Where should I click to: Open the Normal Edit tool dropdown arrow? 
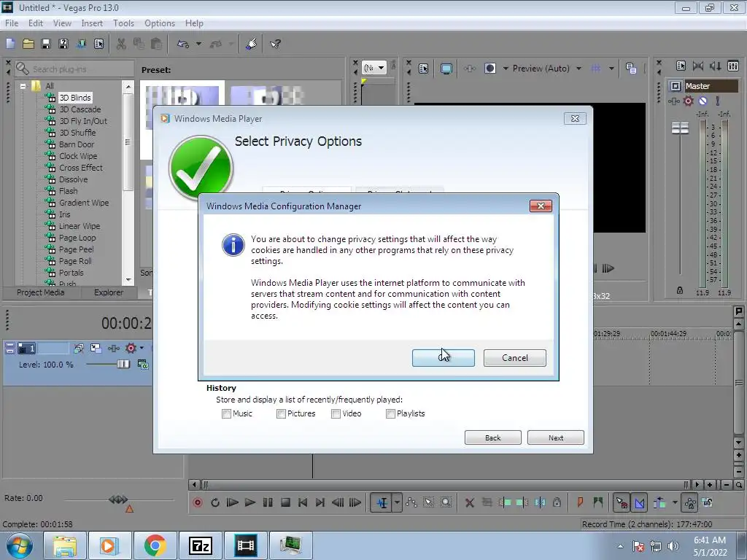click(x=397, y=502)
